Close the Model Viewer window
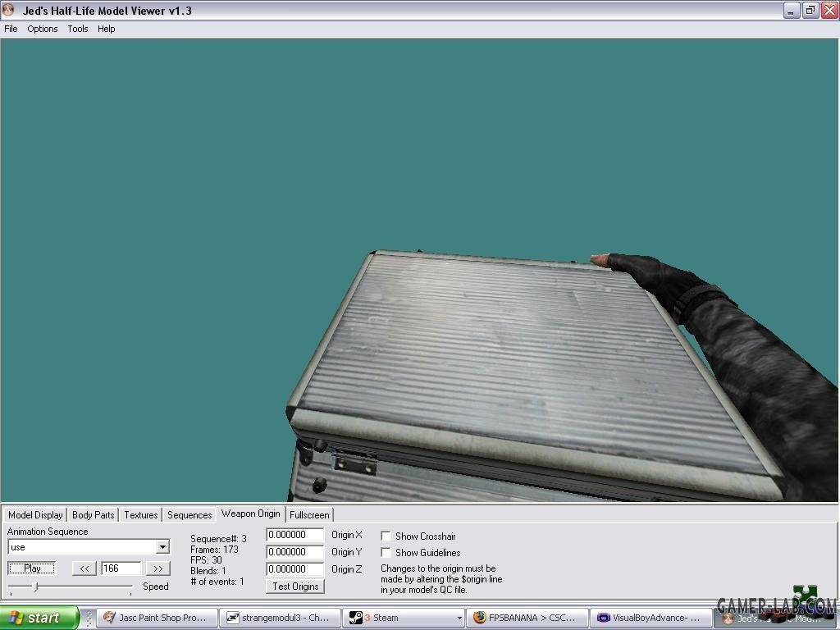The height and width of the screenshot is (630, 840). pos(829,10)
